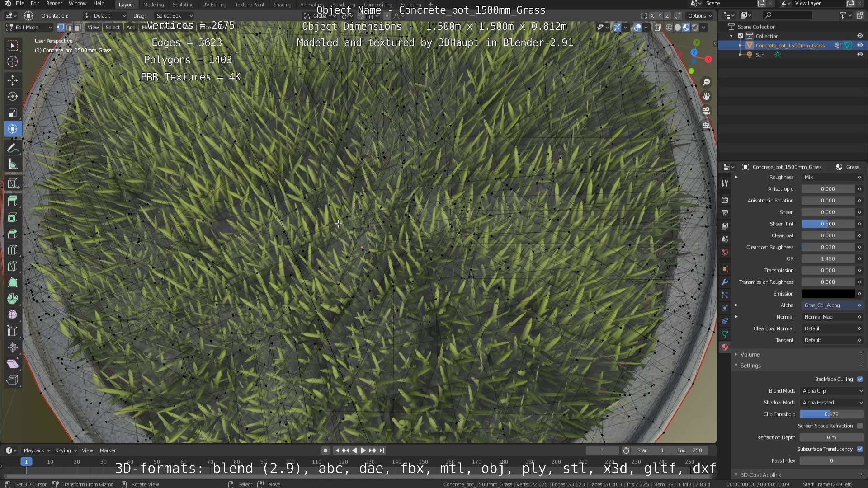Enable vertex select mode
Screen dimensions: 868x488
(x=61, y=27)
